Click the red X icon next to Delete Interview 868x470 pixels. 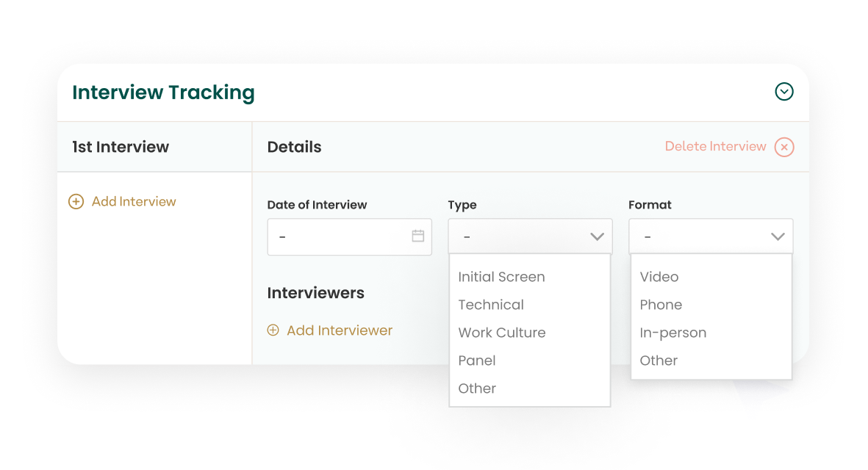coord(783,147)
